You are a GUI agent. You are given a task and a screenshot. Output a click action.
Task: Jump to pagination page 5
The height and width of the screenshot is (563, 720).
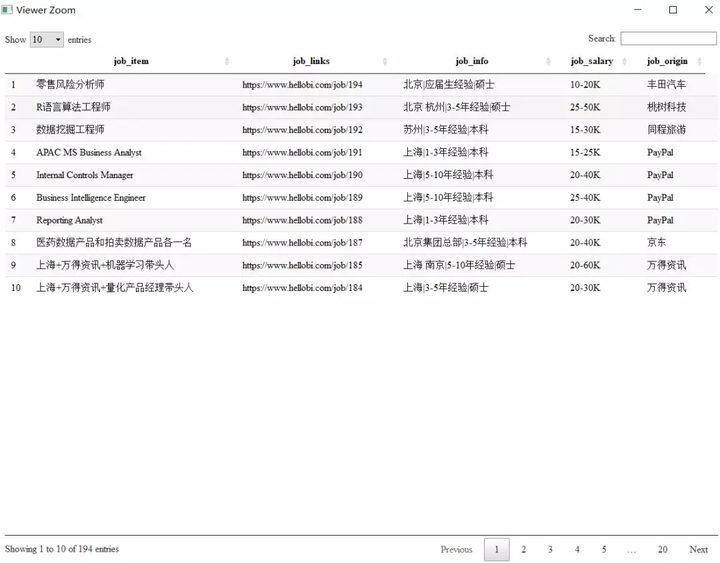point(604,549)
